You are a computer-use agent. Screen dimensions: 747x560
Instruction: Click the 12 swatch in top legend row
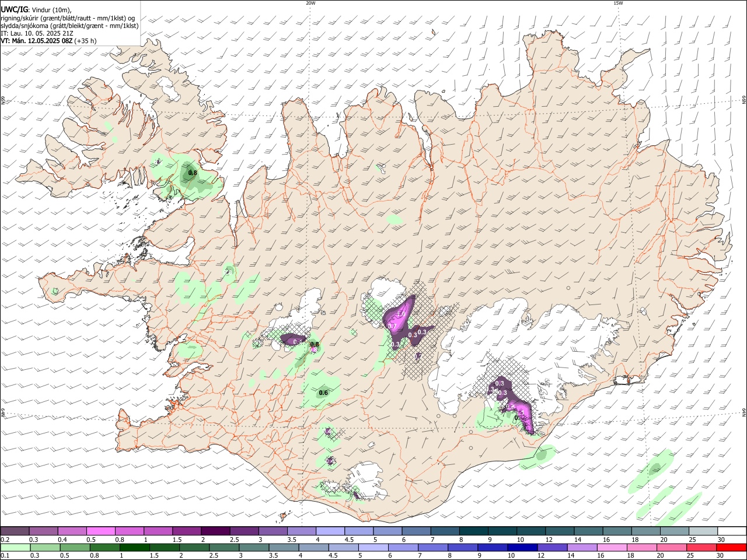(x=559, y=531)
